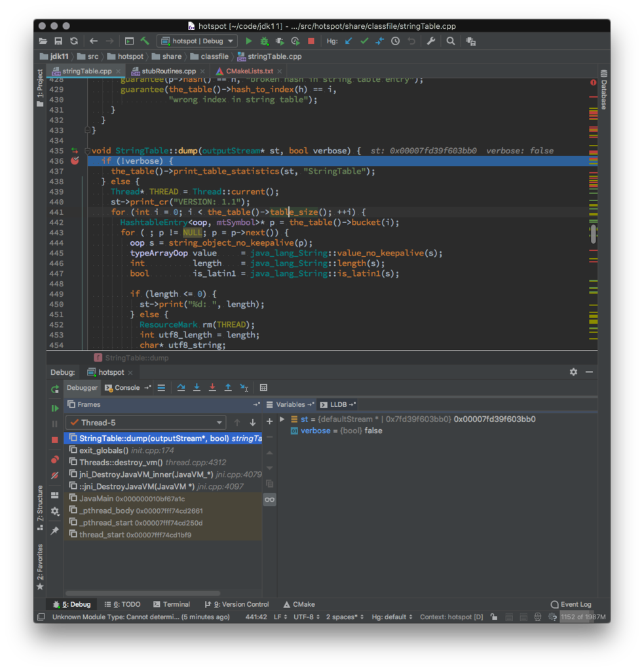Open the hotspot | Debug configuration dropdown
644x671 pixels.
tap(197, 41)
